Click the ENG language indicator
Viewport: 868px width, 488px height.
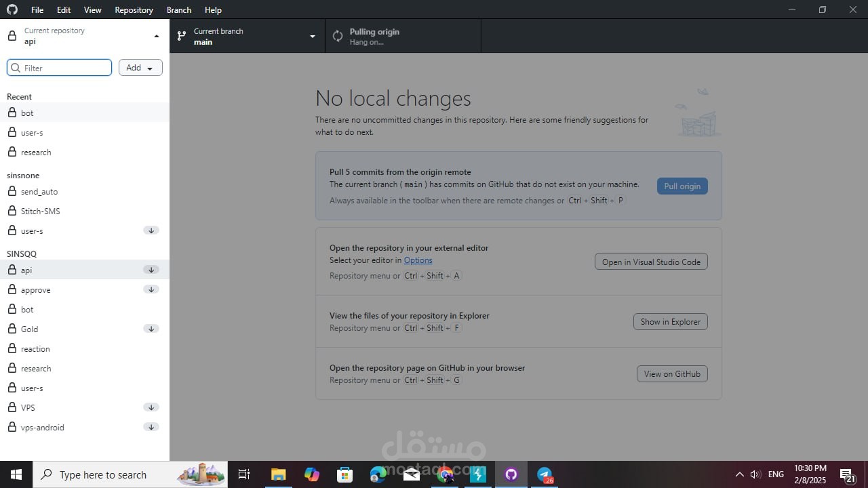pyautogui.click(x=776, y=474)
